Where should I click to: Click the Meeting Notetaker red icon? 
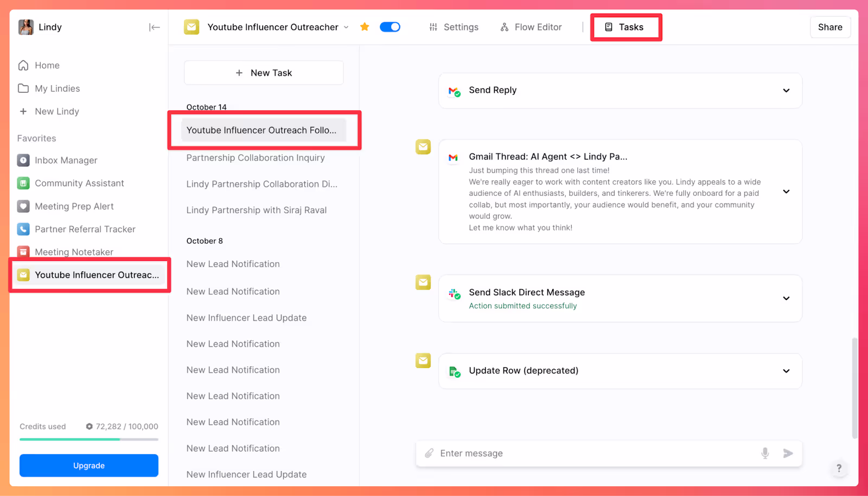pyautogui.click(x=23, y=251)
